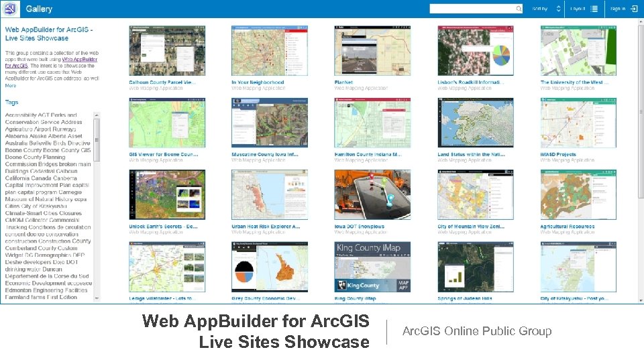Viewport: 644px width, 362px height.
Task: Select the Accessibility tag
Action: point(21,115)
